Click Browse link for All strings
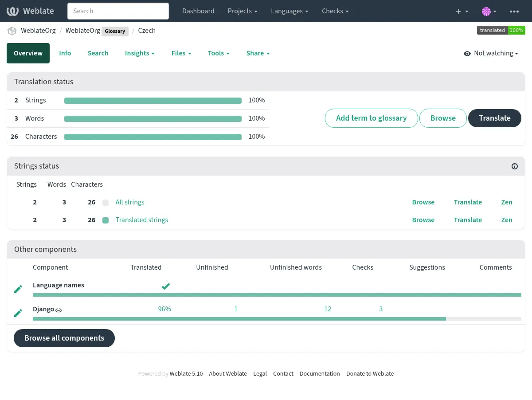The image size is (532, 400). pos(423,202)
